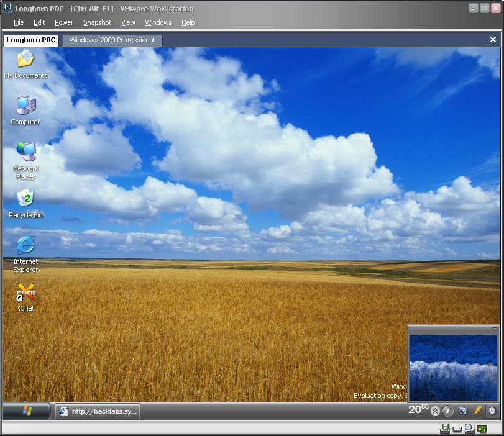Click the lightning bolt tray icon
This screenshot has width=504, height=436.
click(x=477, y=411)
